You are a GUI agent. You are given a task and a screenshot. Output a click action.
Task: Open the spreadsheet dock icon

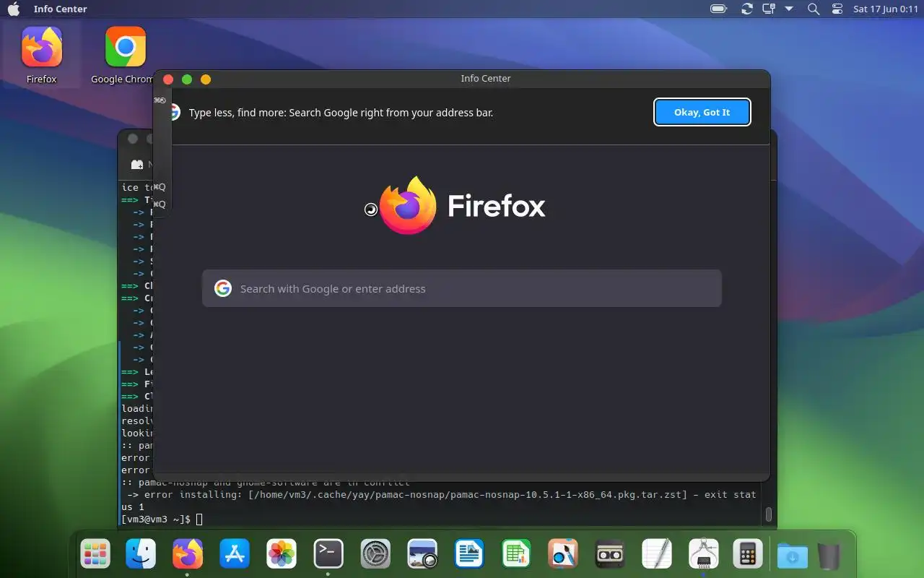[516, 554]
